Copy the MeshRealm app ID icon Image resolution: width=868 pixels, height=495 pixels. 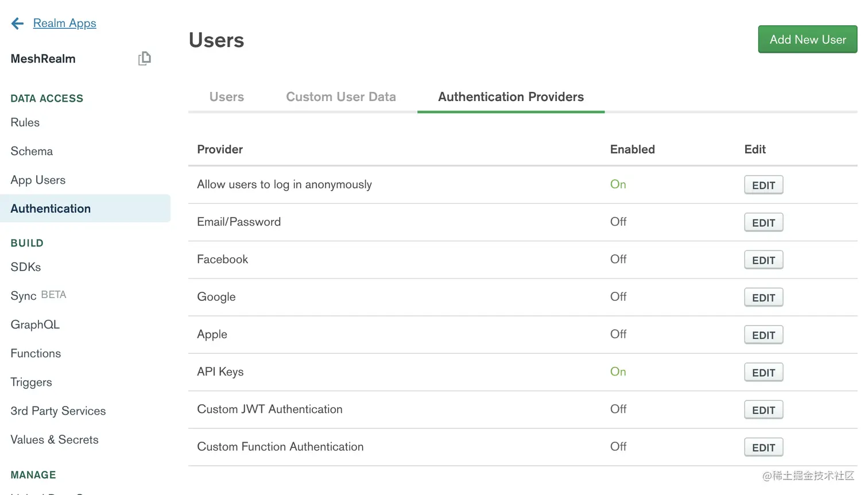coord(145,59)
